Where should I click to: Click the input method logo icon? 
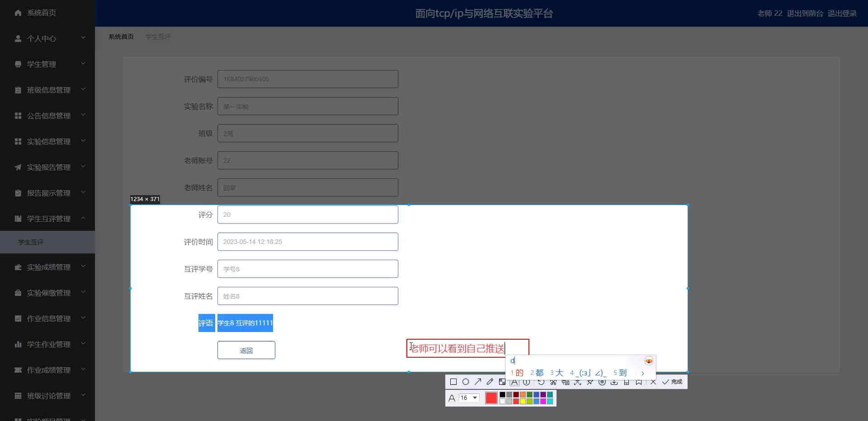coord(649,360)
